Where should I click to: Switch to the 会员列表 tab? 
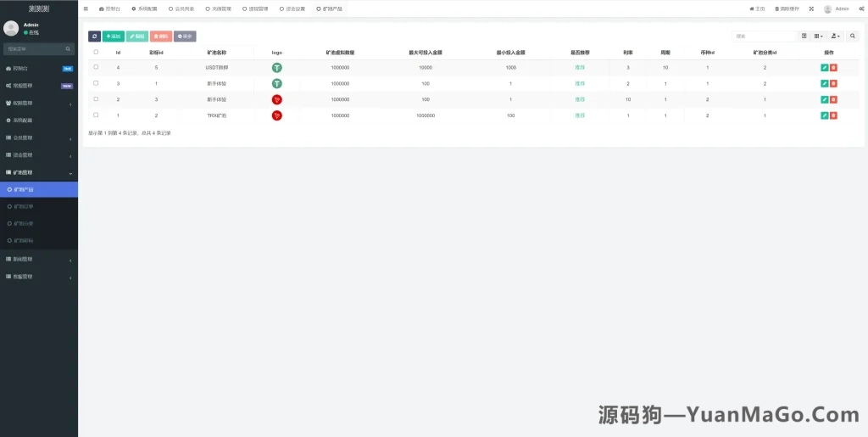181,8
